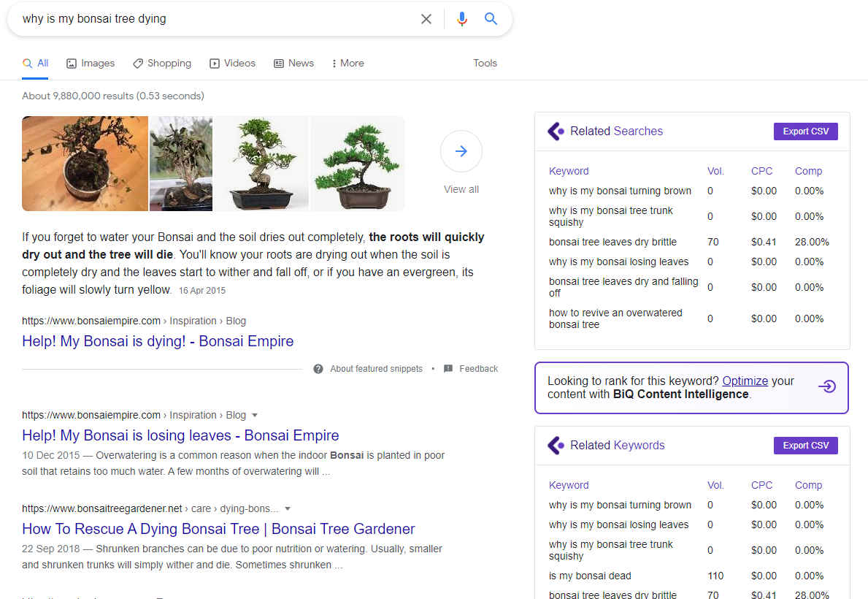
Task: Submit search with the magnifying glass icon
Action: pyautogui.click(x=491, y=19)
